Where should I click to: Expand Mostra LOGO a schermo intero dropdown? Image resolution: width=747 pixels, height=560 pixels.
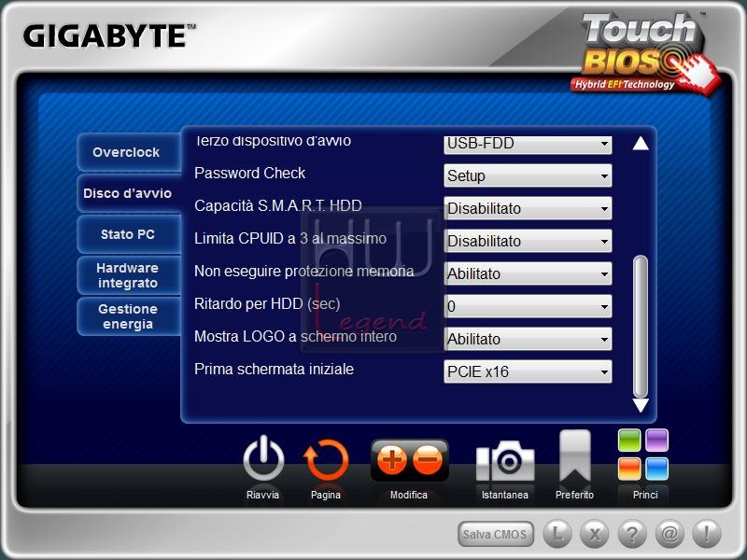pos(528,339)
